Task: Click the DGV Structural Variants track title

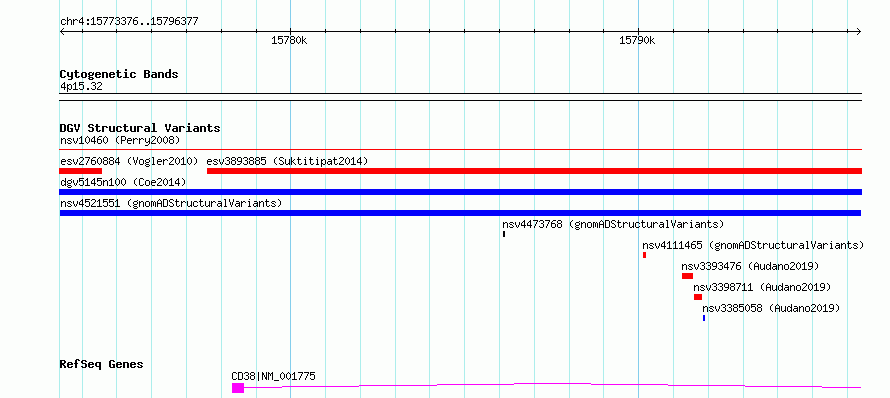Action: coord(140,128)
